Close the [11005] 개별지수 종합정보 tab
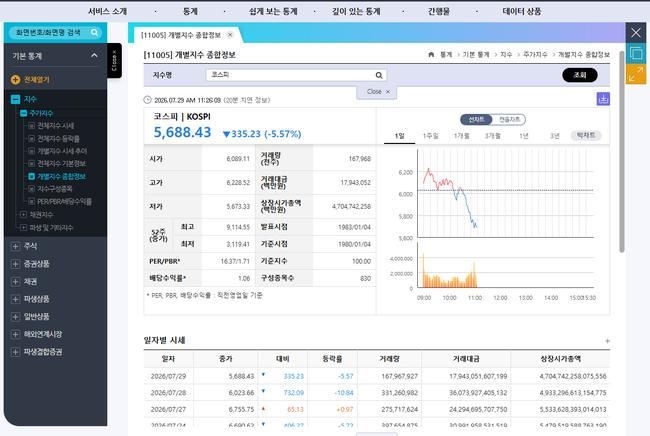This screenshot has width=650, height=436. [230, 35]
